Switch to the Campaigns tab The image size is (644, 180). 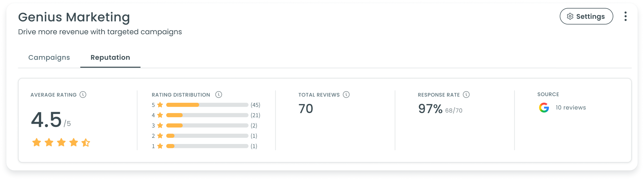49,57
